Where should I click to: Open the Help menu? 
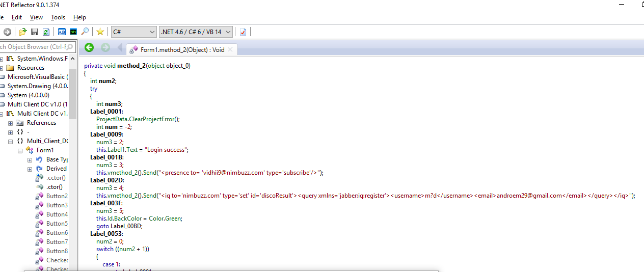tap(79, 17)
